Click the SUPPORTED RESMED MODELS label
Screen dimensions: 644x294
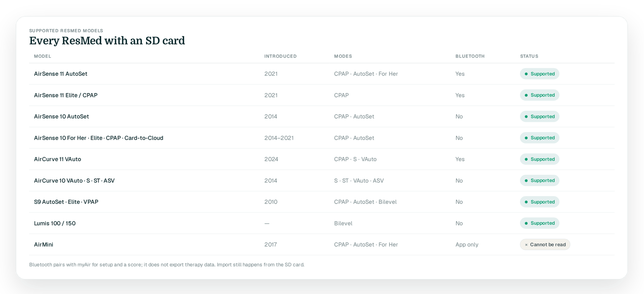tap(66, 31)
